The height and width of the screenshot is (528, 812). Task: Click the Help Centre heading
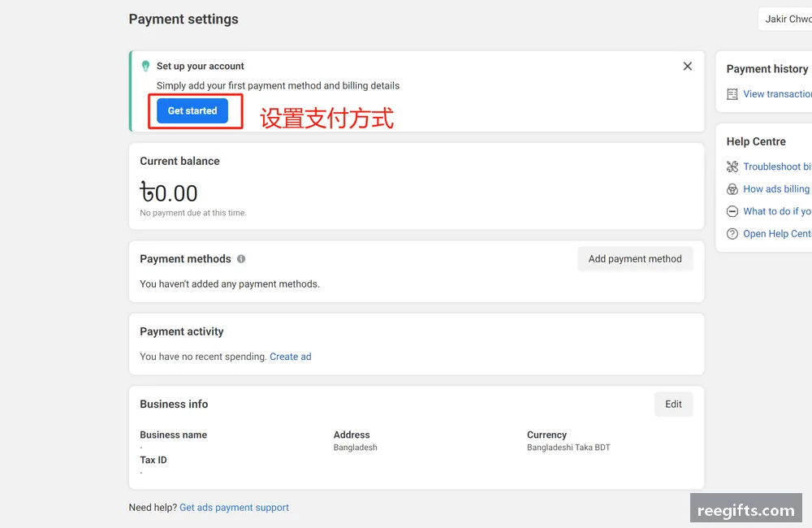tap(756, 141)
